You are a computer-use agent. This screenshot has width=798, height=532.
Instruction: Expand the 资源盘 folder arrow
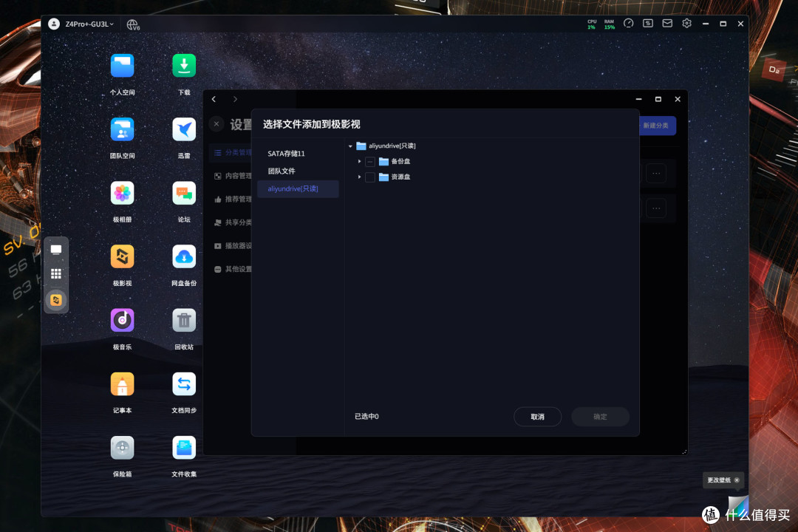click(359, 177)
